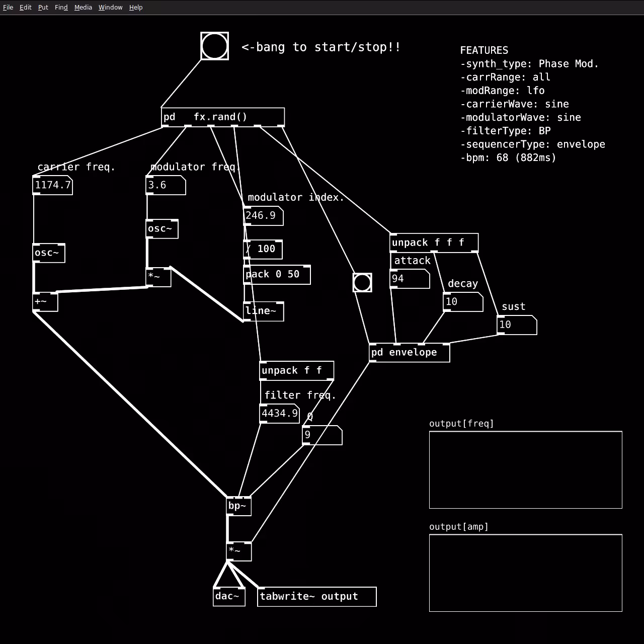644x644 pixels.
Task: Select the / 100 object
Action: point(263,249)
